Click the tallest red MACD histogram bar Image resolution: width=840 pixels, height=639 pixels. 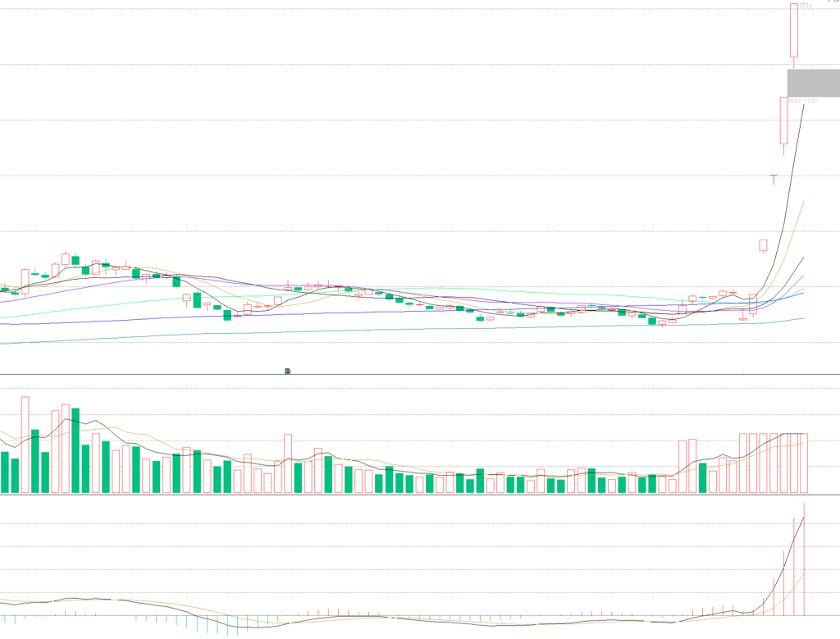click(x=804, y=559)
